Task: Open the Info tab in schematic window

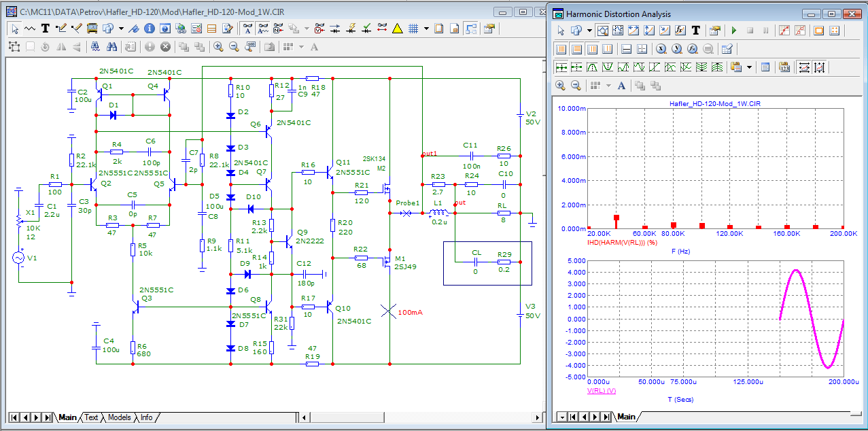Action: [x=146, y=417]
